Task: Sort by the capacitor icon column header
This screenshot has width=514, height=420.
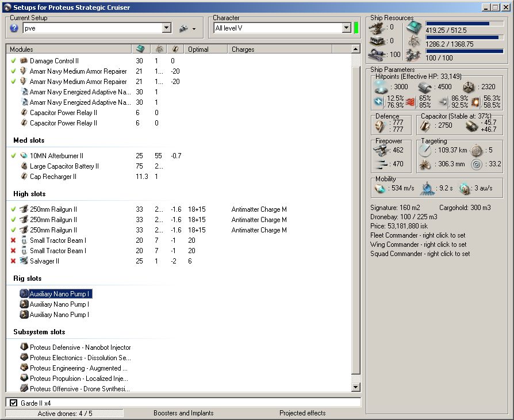Action: tap(175, 49)
